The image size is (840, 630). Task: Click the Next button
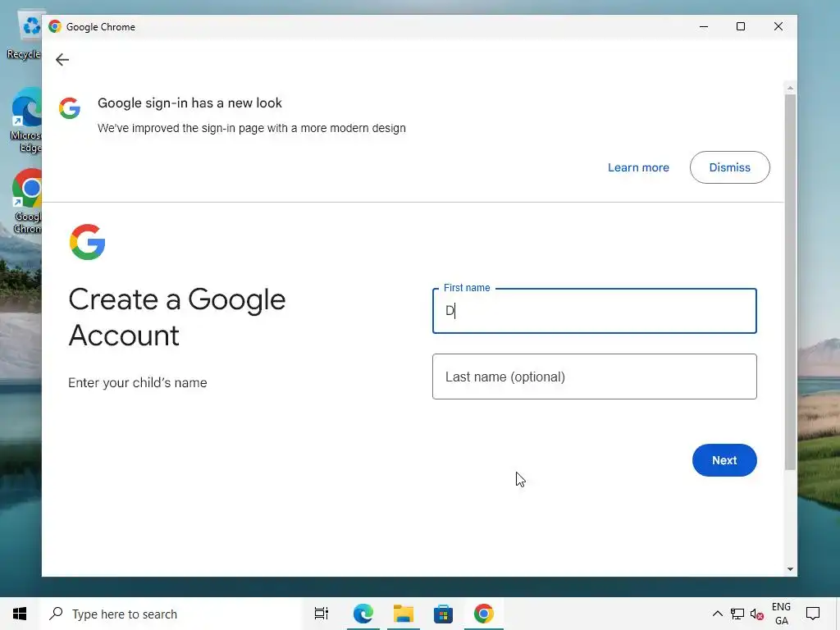click(724, 460)
